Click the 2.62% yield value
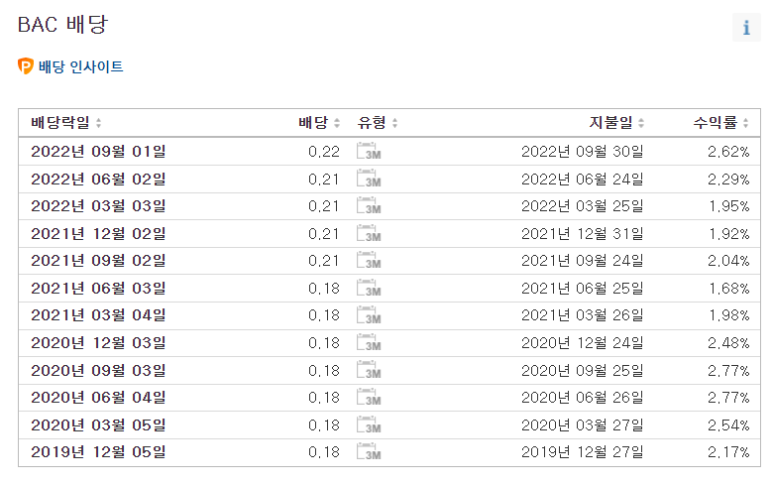The height and width of the screenshot is (484, 773). 729,152
